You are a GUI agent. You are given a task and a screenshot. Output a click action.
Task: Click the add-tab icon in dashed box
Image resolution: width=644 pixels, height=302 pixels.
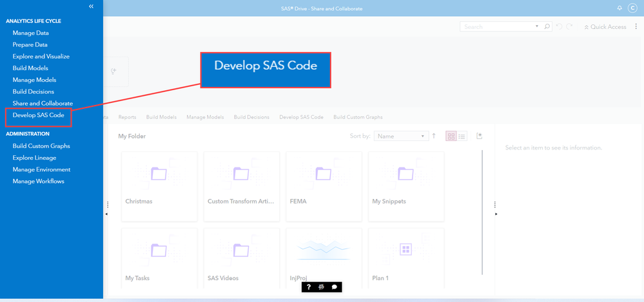113,71
